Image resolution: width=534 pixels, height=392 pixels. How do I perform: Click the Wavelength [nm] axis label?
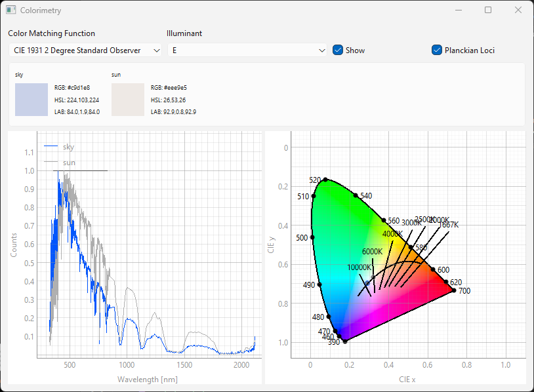tap(147, 379)
